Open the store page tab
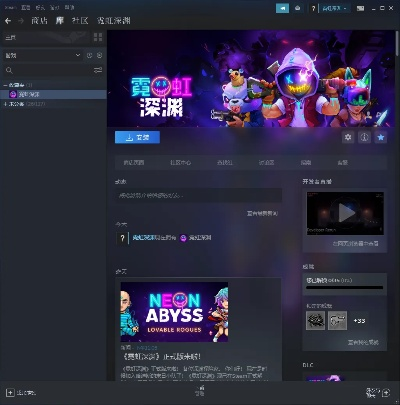The image size is (400, 405). [x=134, y=163]
